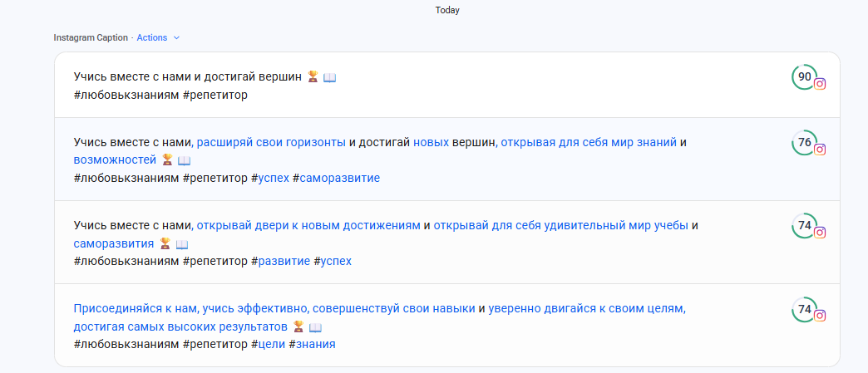
Task: Click hashtag 'успех' next to '#развитие'
Action: click(x=336, y=261)
